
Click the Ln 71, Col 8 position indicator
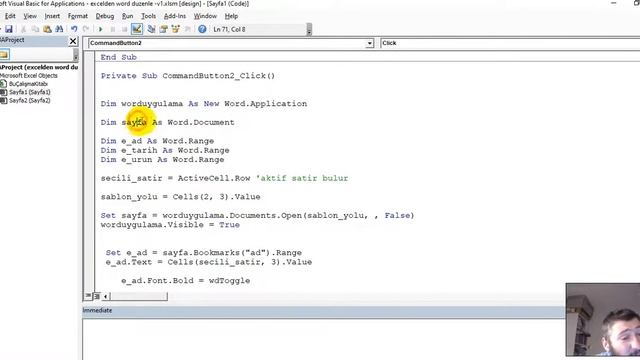(x=229, y=29)
